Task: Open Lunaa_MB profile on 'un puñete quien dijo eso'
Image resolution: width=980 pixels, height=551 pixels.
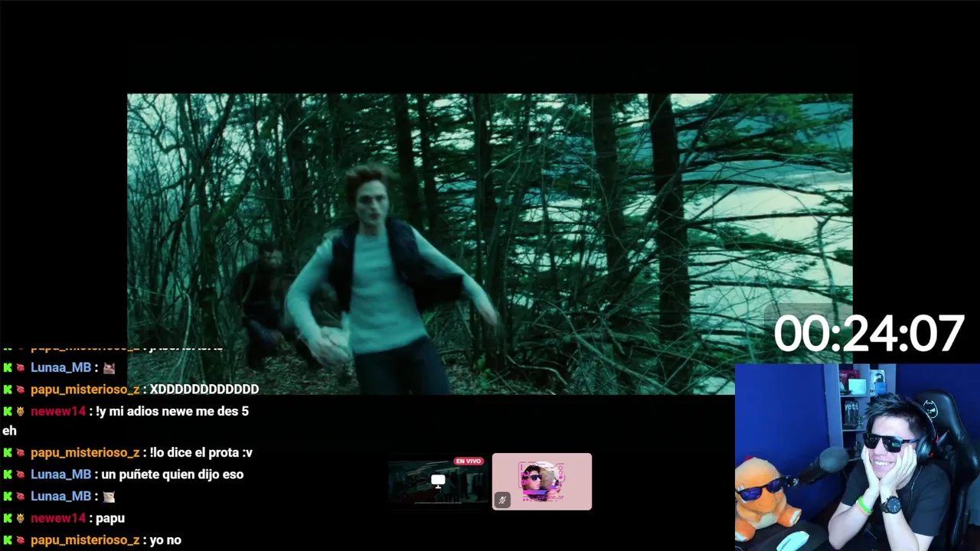Action: pyautogui.click(x=60, y=474)
